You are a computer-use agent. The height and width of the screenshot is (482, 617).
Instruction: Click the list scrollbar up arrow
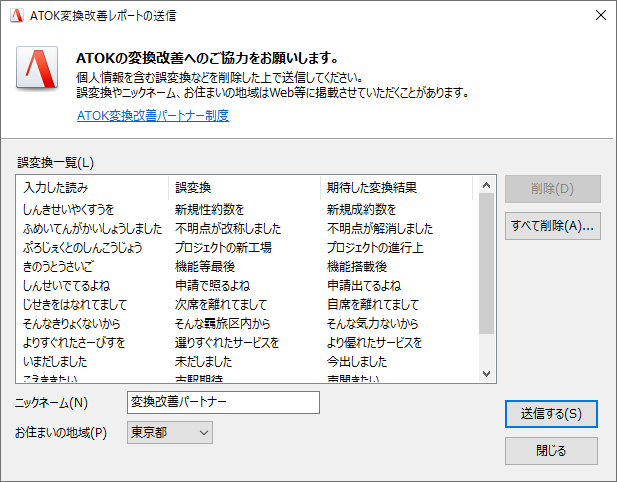[x=486, y=185]
